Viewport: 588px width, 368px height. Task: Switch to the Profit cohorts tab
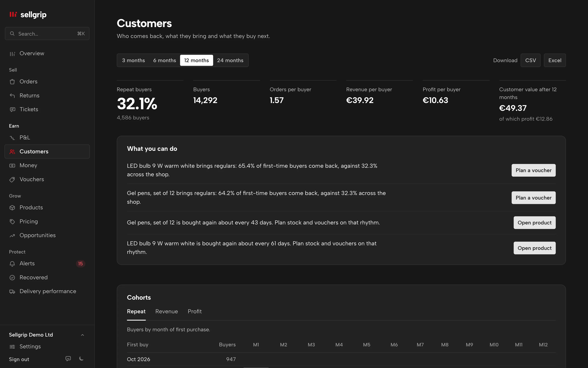coord(195,311)
